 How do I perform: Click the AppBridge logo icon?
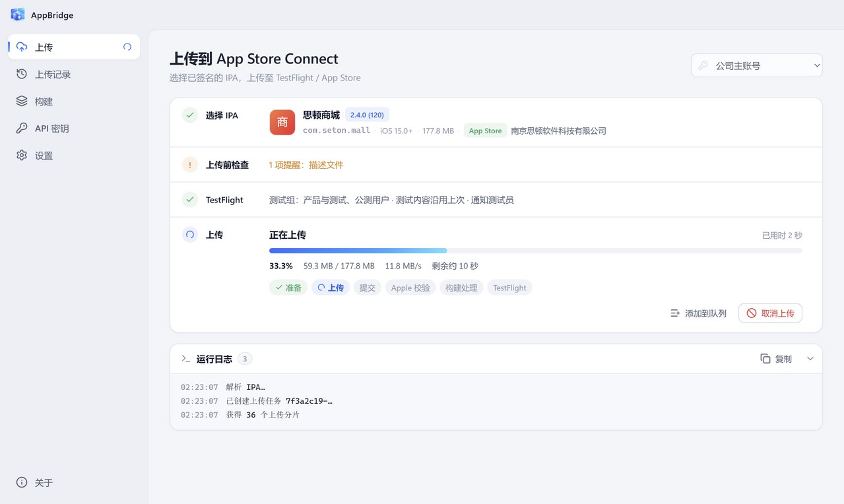click(18, 15)
